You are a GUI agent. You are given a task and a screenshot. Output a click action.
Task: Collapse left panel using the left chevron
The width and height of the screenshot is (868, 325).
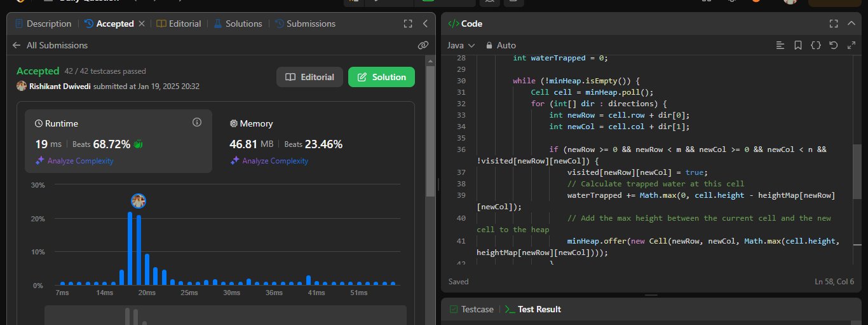425,24
